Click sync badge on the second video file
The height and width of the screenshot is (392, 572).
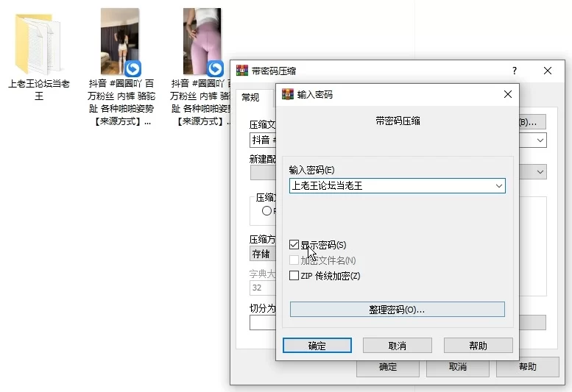(215, 68)
